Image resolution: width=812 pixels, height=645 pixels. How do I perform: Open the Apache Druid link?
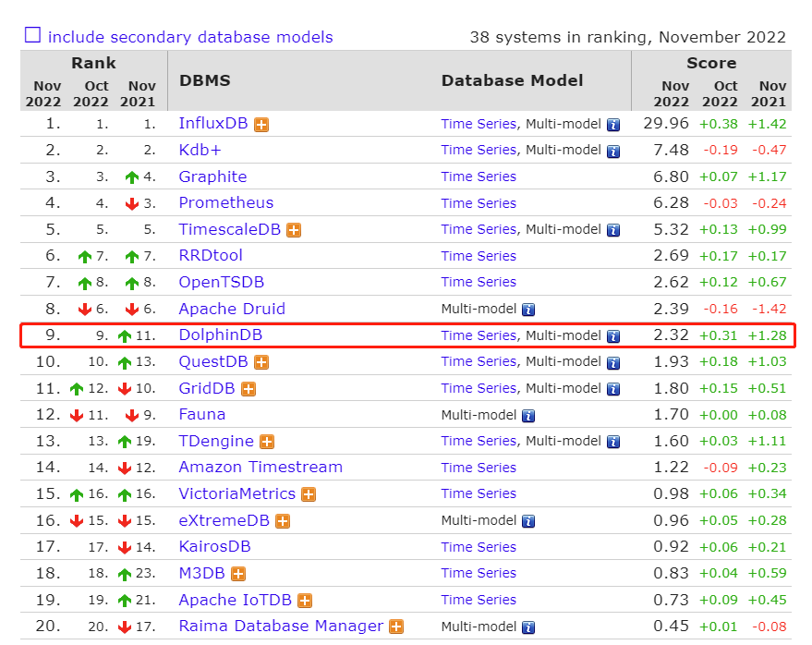232,309
